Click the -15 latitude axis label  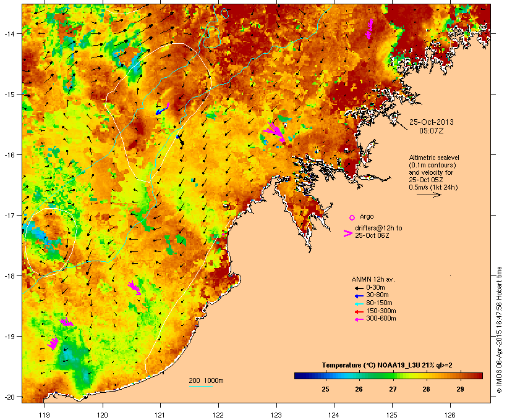pyautogui.click(x=9, y=94)
